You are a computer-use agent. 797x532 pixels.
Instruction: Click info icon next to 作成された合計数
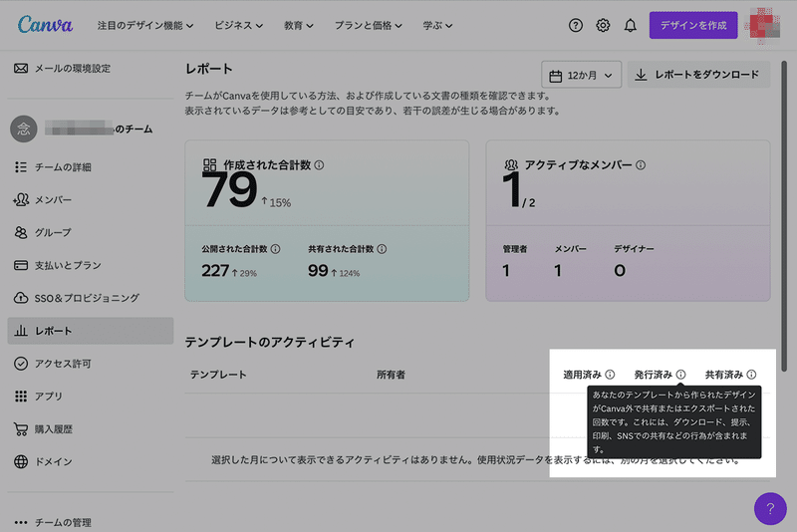(319, 165)
